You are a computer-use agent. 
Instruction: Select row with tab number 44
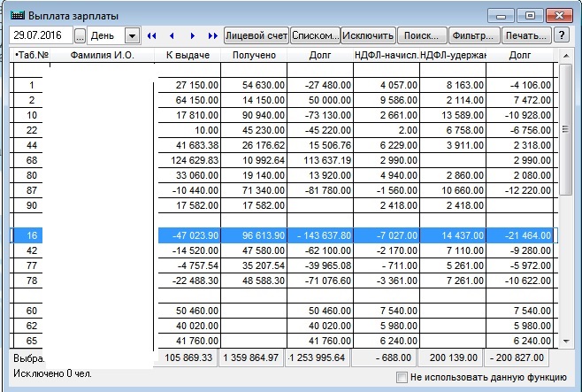point(32,144)
